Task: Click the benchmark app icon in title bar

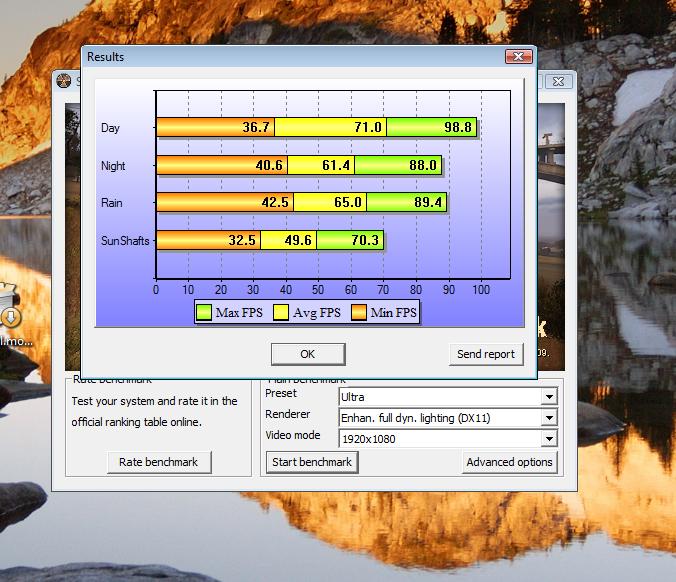Action: (64, 81)
